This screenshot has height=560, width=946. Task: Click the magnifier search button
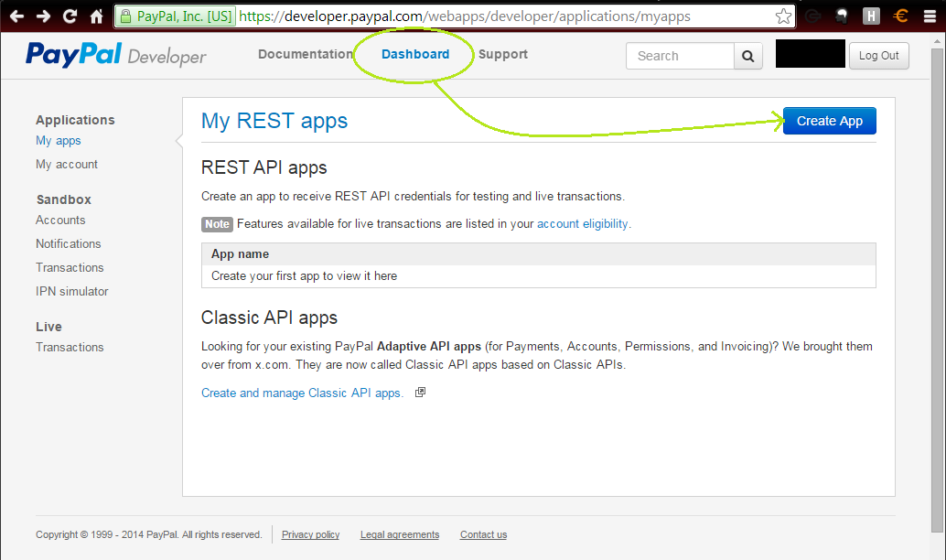pyautogui.click(x=748, y=56)
